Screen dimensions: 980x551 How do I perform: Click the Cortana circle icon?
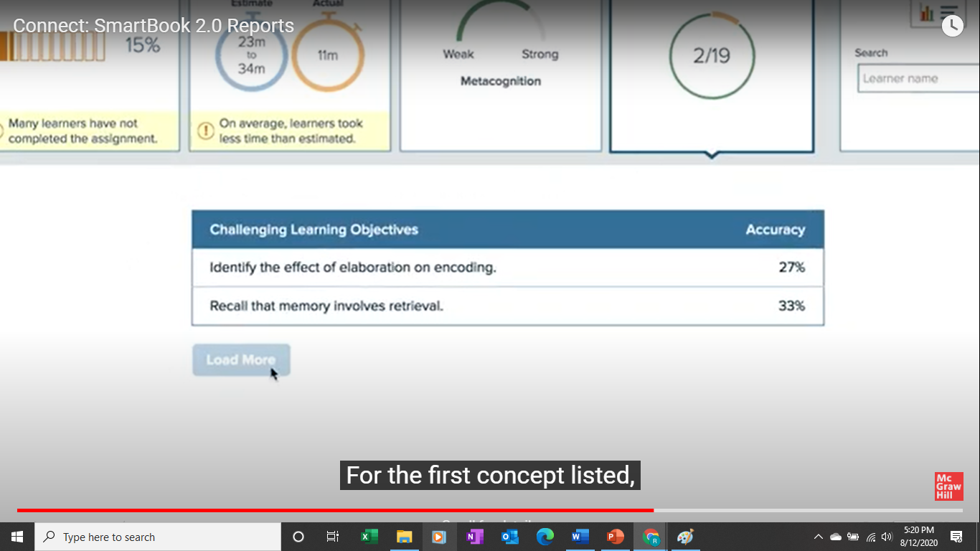click(298, 537)
